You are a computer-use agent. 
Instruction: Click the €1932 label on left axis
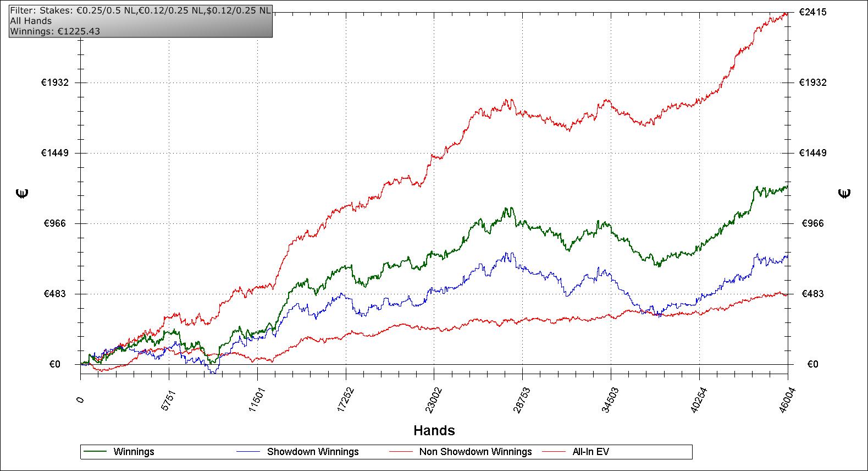54,83
